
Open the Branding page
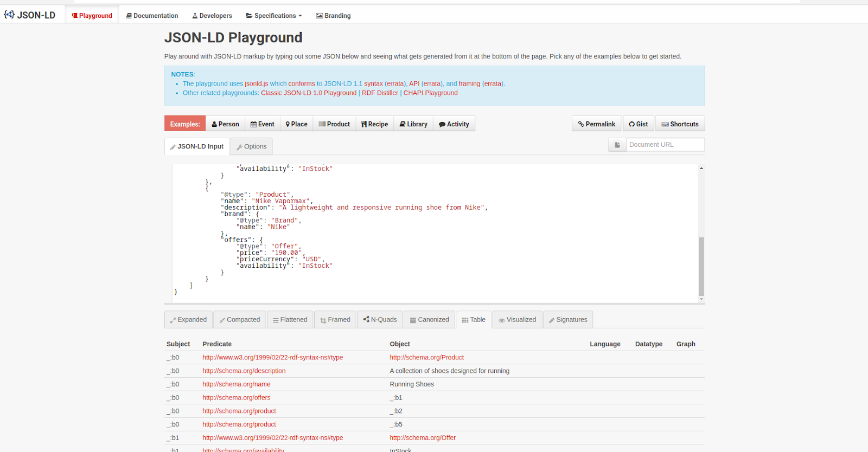[333, 16]
